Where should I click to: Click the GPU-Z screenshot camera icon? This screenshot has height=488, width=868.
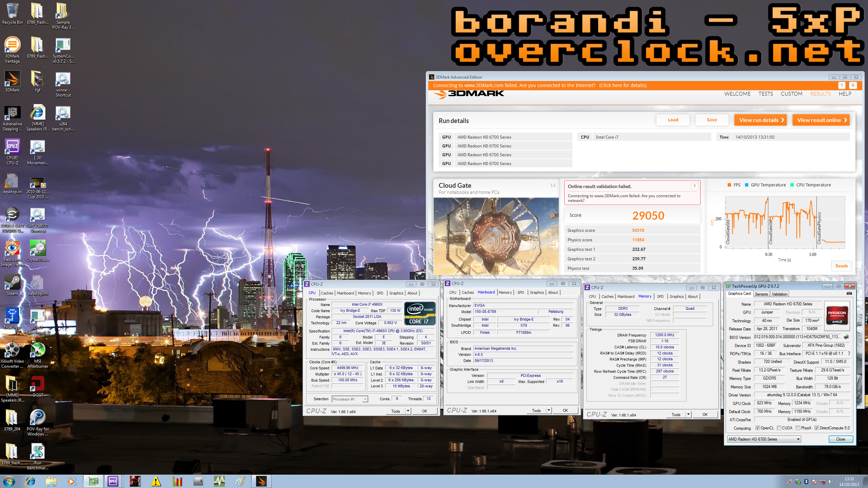pyautogui.click(x=849, y=293)
